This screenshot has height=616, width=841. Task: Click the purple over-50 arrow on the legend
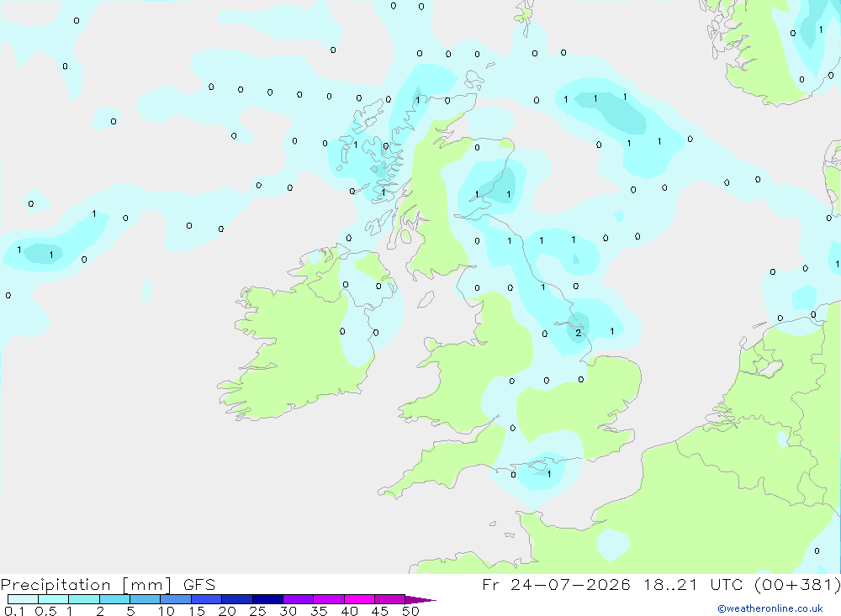click(x=420, y=600)
